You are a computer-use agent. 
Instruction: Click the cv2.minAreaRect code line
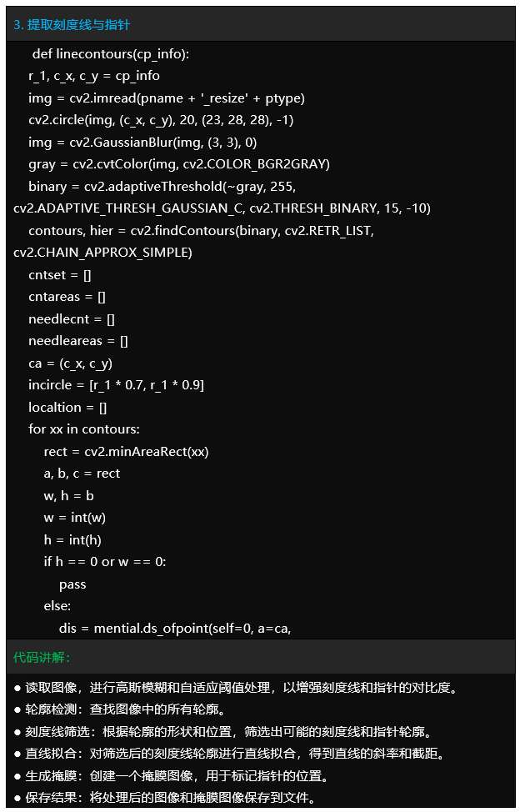pos(127,452)
